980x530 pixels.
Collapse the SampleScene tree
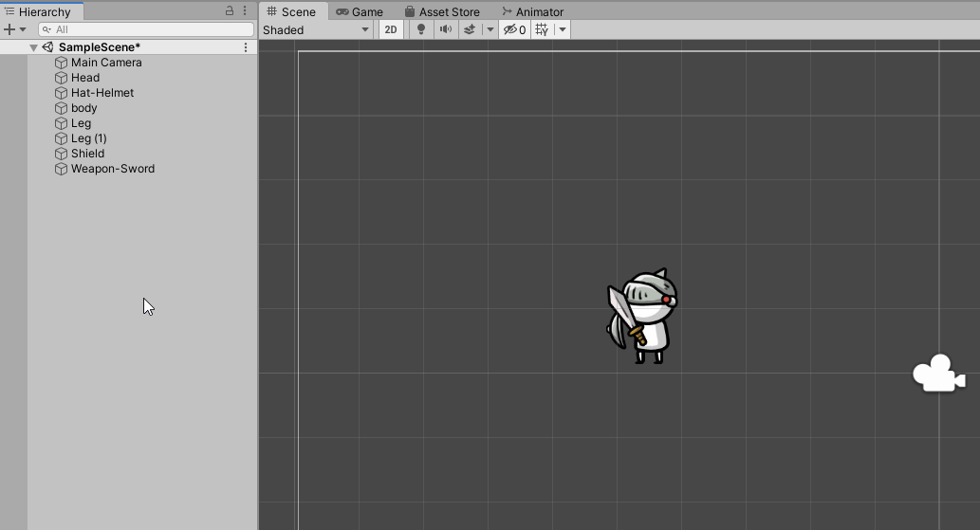[x=33, y=47]
